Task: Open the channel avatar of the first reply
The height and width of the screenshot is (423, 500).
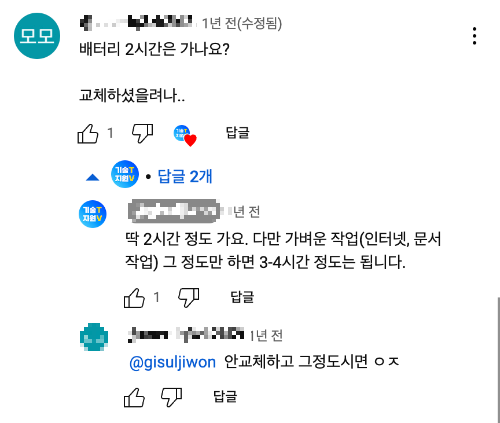Action: pos(93,214)
